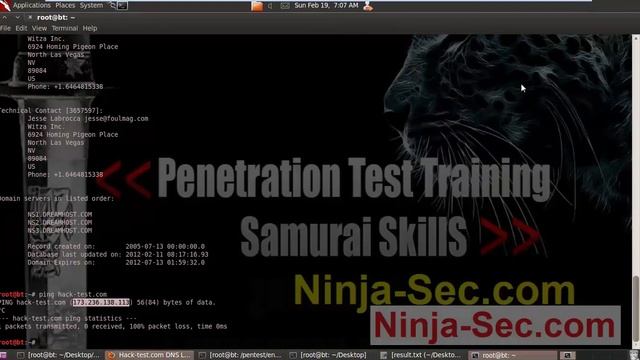
Task: Click the email jesse@foulmag.com
Action: tap(116, 118)
